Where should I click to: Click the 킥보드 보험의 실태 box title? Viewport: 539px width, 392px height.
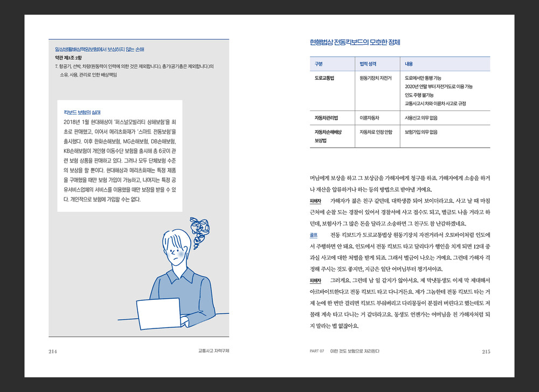click(x=82, y=112)
